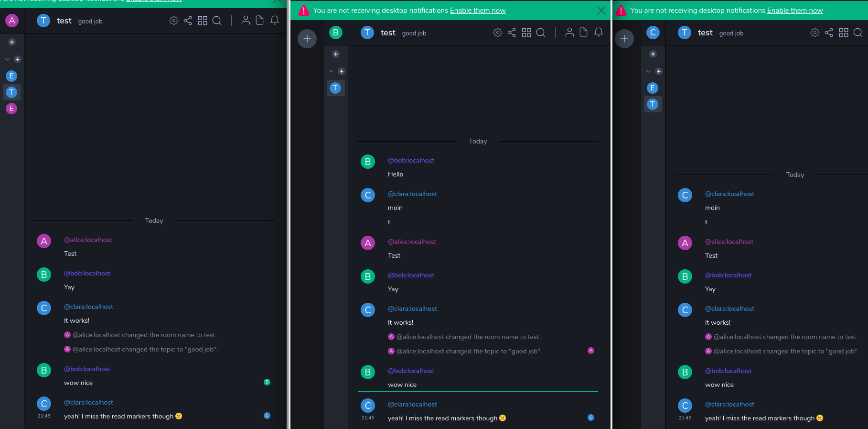Collapse the room list chevron in Alice's sidebar

tap(7, 59)
